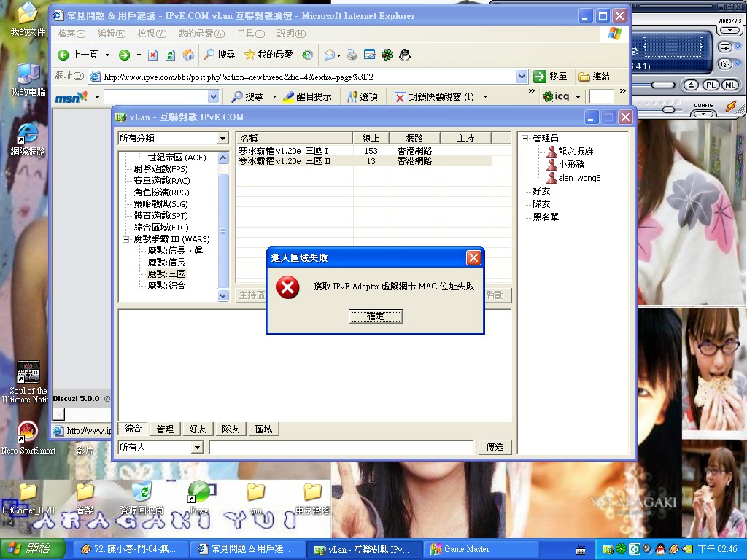Click 移至 Go button next to address bar
The width and height of the screenshot is (747, 560).
pos(551,76)
